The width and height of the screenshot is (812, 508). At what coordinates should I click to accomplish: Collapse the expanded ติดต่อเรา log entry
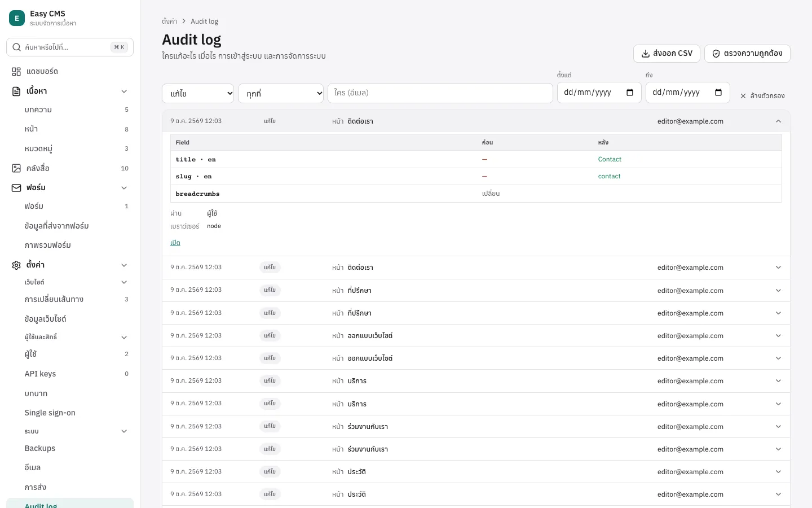tap(778, 121)
